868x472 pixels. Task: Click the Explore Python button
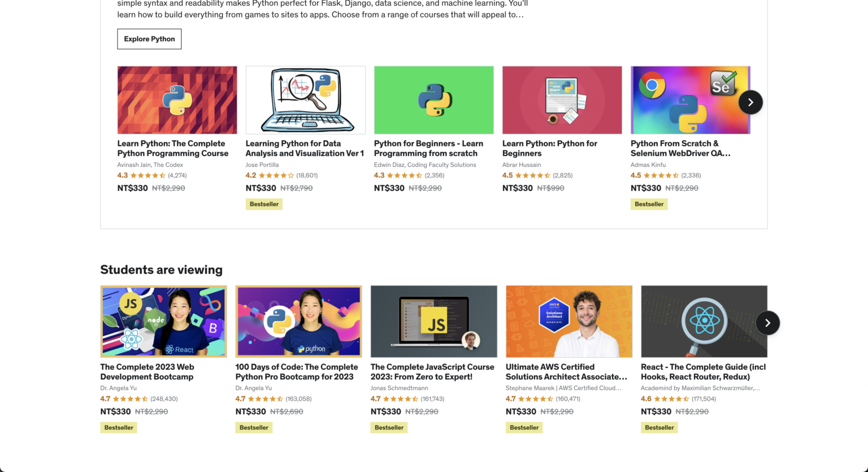[x=149, y=39]
